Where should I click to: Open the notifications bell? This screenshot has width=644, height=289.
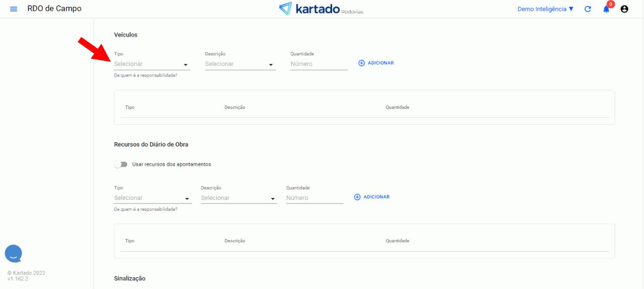606,9
